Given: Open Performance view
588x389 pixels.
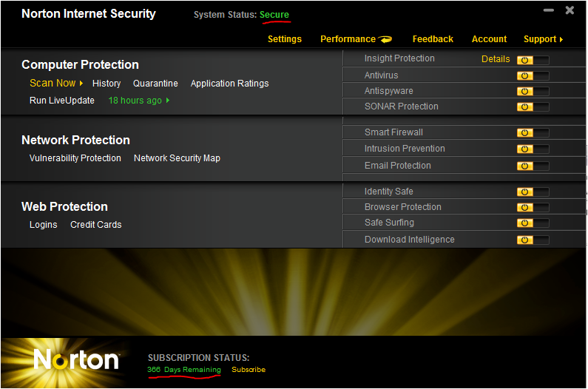Looking at the screenshot, I should click(348, 39).
